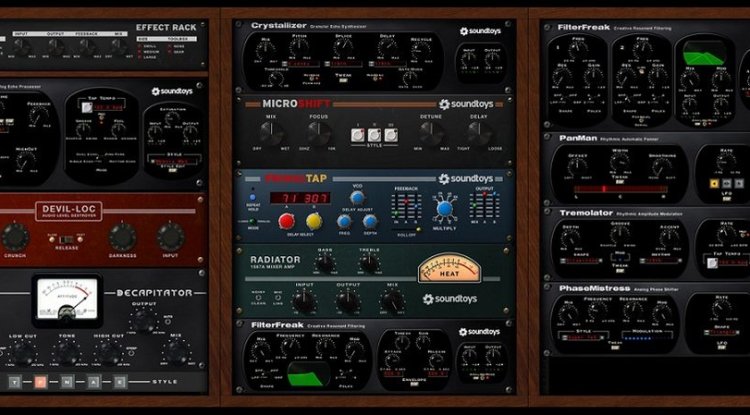Image resolution: width=750 pixels, height=415 pixels.
Task: Click the middle FilterFreak Frequency knob
Action: 290,348
